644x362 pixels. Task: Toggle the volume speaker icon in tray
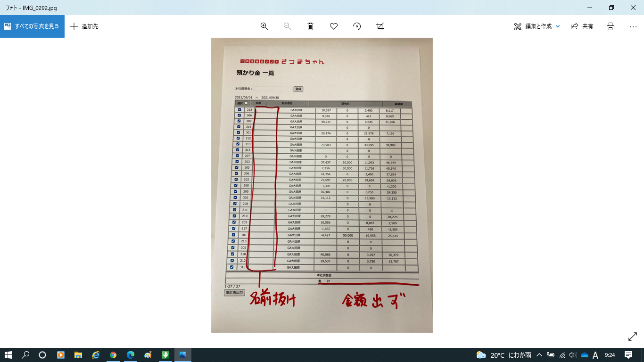pyautogui.click(x=573, y=355)
